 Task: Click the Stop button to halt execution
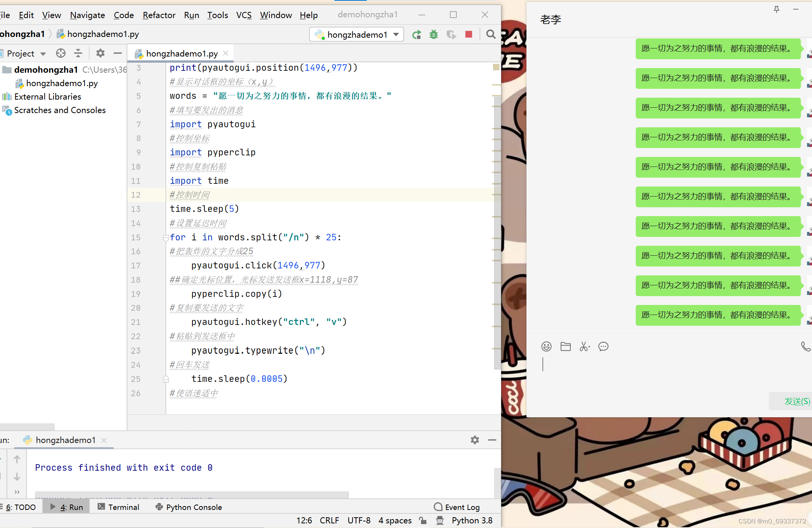point(469,34)
